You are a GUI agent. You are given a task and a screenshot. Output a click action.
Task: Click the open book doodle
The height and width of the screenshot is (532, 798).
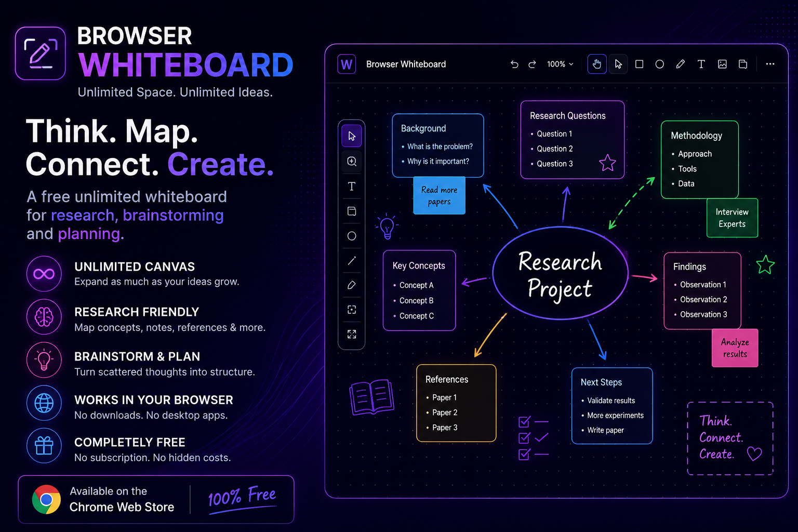tap(371, 397)
